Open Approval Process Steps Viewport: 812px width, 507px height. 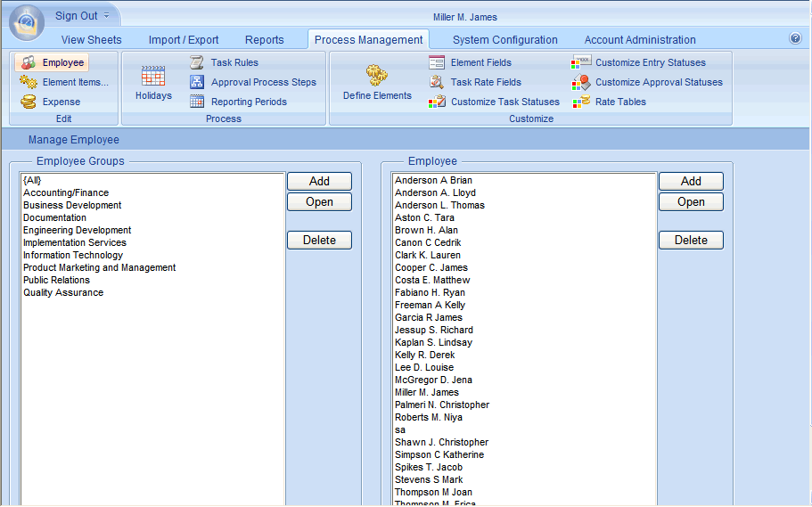click(x=197, y=82)
